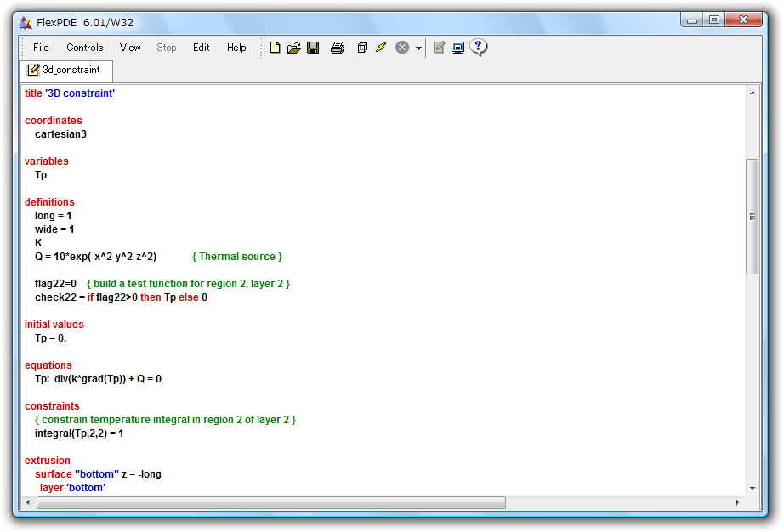Click the 'flag22=0' definition
Viewport: 784px width, 532px height.
pyautogui.click(x=55, y=284)
